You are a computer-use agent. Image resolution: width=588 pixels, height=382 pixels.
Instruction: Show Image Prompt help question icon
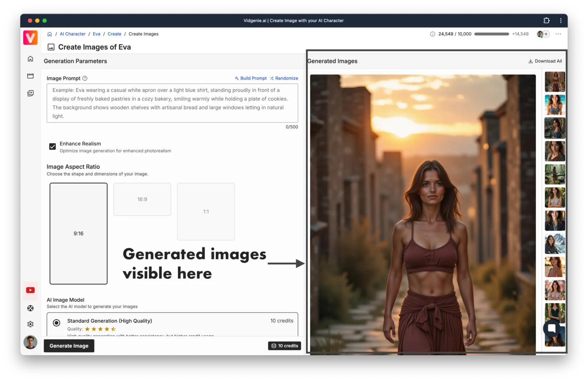click(85, 78)
